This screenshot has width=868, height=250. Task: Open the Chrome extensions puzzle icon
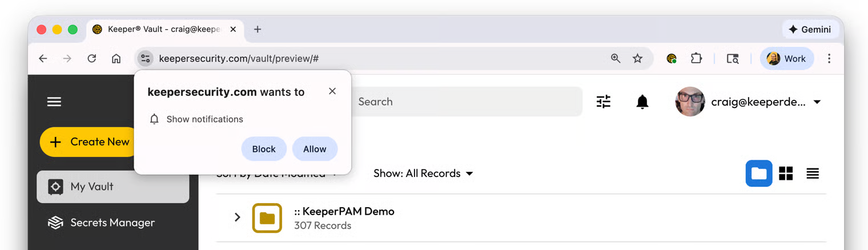(696, 58)
